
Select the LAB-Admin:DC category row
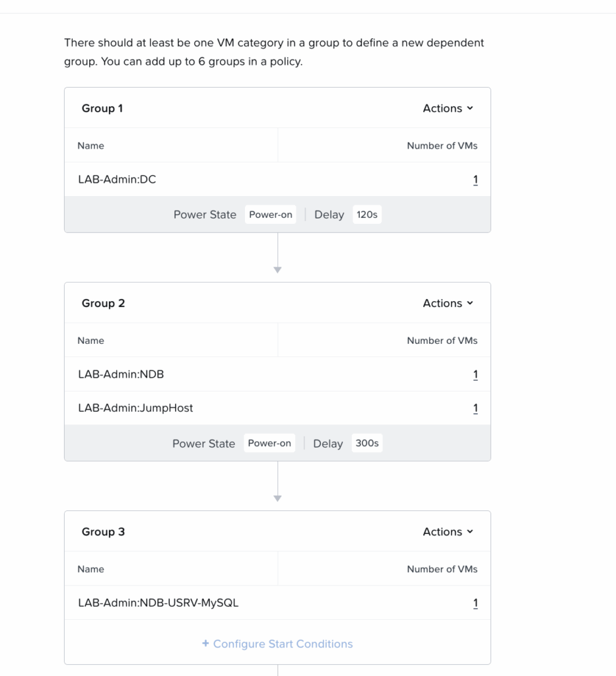[118, 180]
